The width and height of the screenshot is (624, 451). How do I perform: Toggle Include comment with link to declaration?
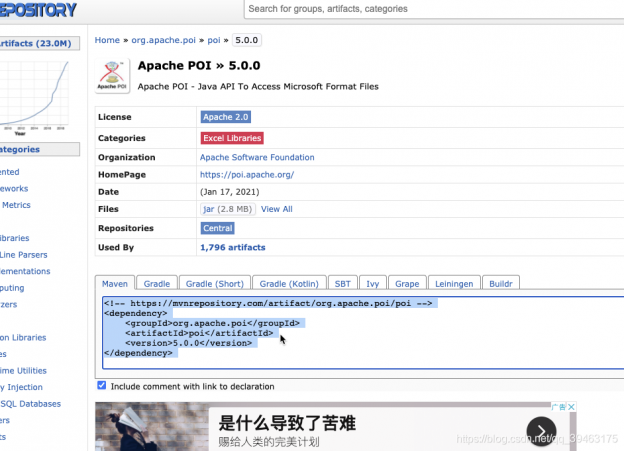[x=102, y=386]
